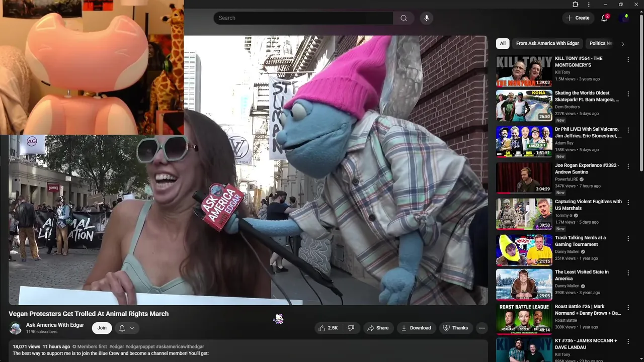Click hashtag #askamericawithedgar in description
The height and width of the screenshot is (362, 644).
click(180, 346)
